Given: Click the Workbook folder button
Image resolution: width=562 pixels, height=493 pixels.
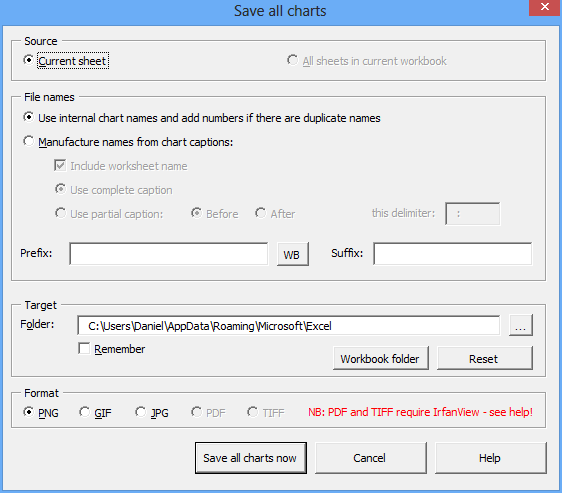Looking at the screenshot, I should coord(381,358).
